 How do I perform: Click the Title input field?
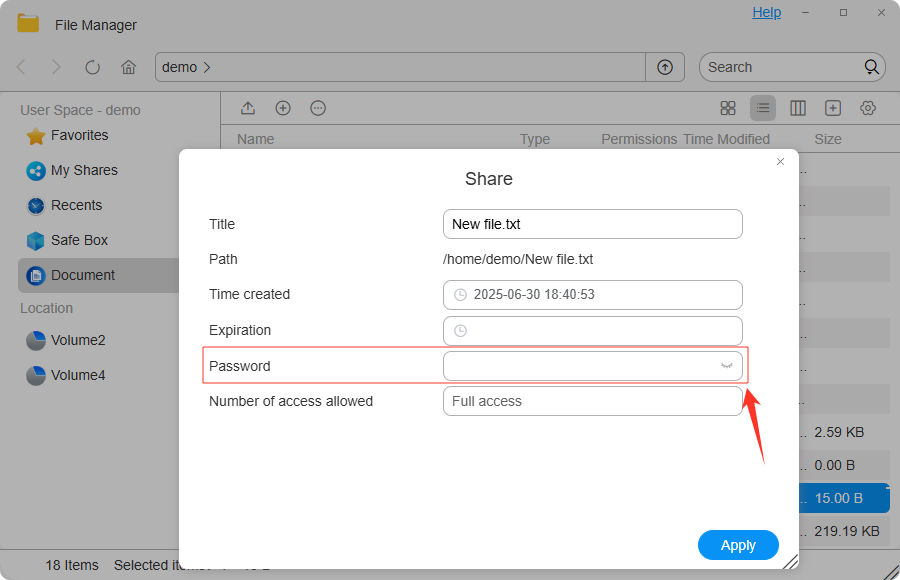tap(592, 224)
